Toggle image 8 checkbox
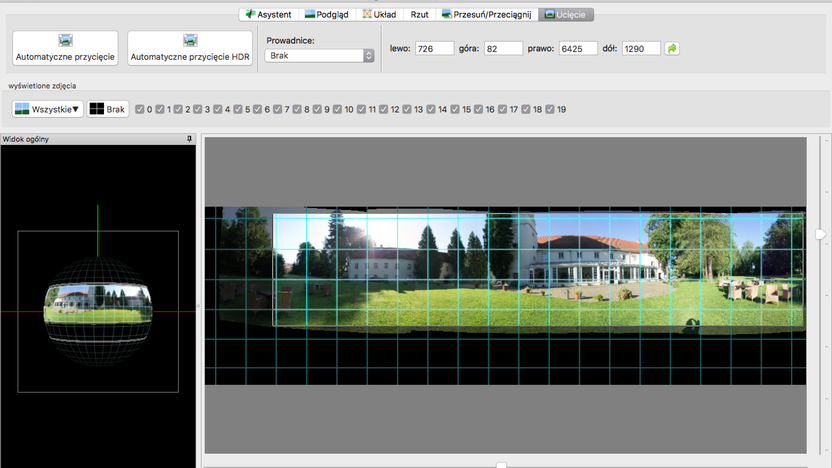The image size is (832, 468). tap(297, 109)
